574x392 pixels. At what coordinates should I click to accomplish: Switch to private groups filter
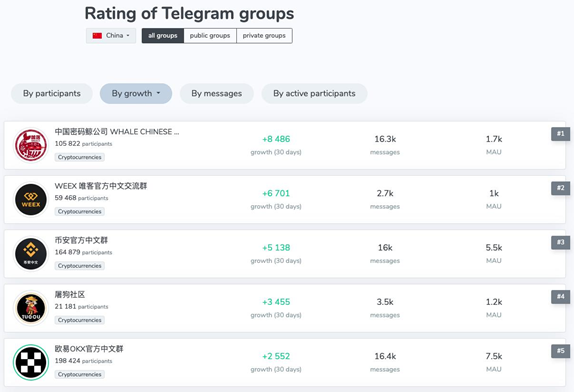(264, 36)
